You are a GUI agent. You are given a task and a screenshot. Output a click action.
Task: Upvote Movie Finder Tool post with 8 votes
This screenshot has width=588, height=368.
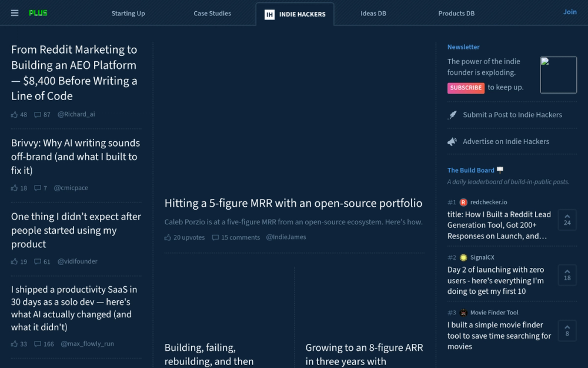[567, 330]
